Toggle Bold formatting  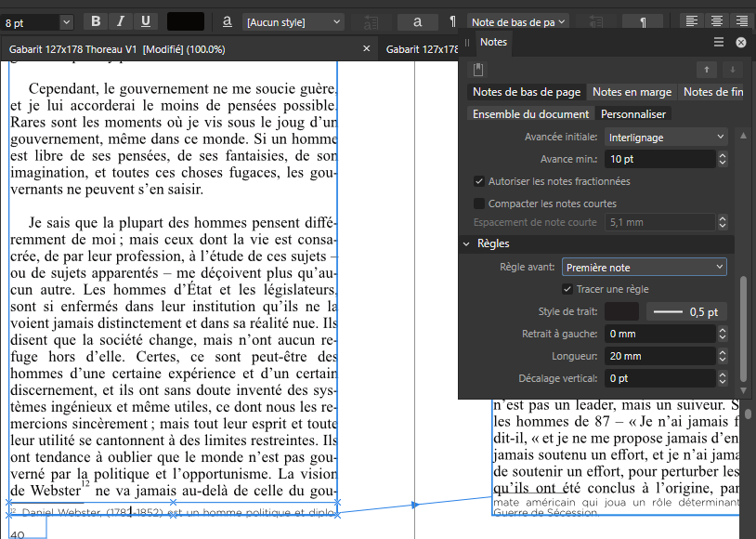coord(96,21)
